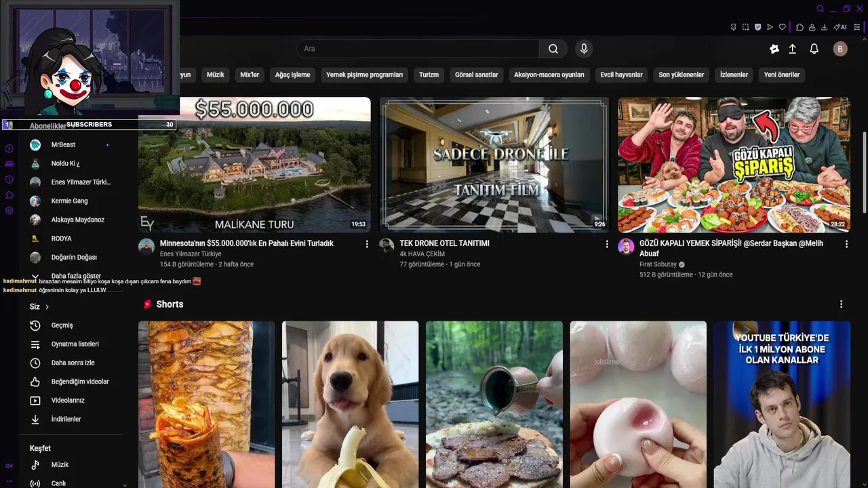868x488 pixels.
Task: Open 4k HAVA ÇEKİM channel link
Action: coord(422,254)
